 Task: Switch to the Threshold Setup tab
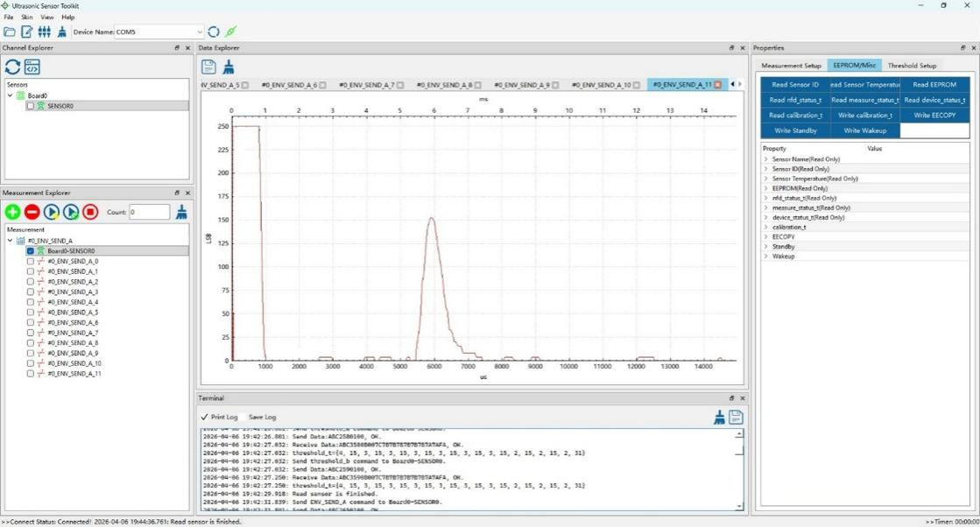[912, 66]
